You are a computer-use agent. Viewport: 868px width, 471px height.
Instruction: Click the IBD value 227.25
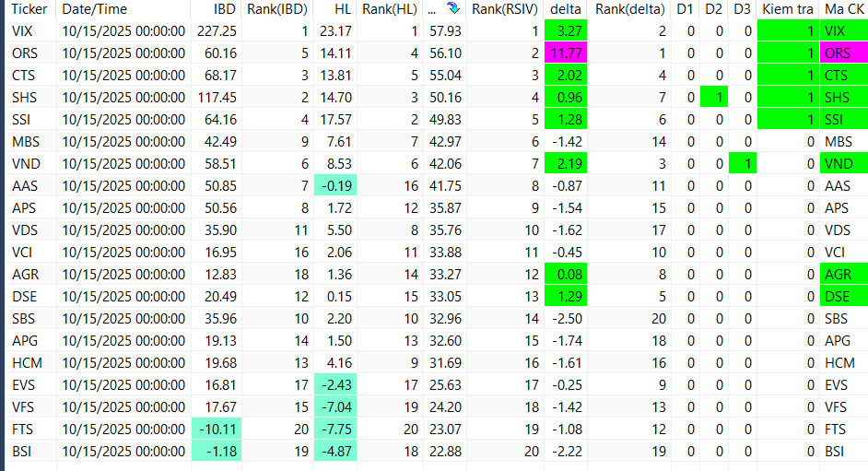click(217, 31)
